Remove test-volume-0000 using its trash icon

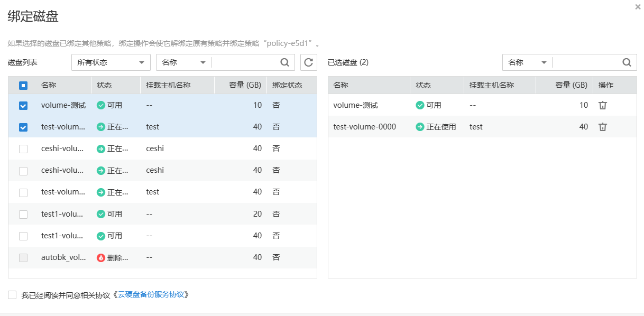click(x=602, y=127)
